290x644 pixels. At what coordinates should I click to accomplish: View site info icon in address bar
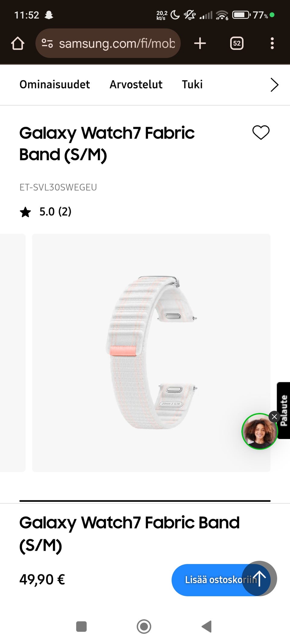[47, 43]
